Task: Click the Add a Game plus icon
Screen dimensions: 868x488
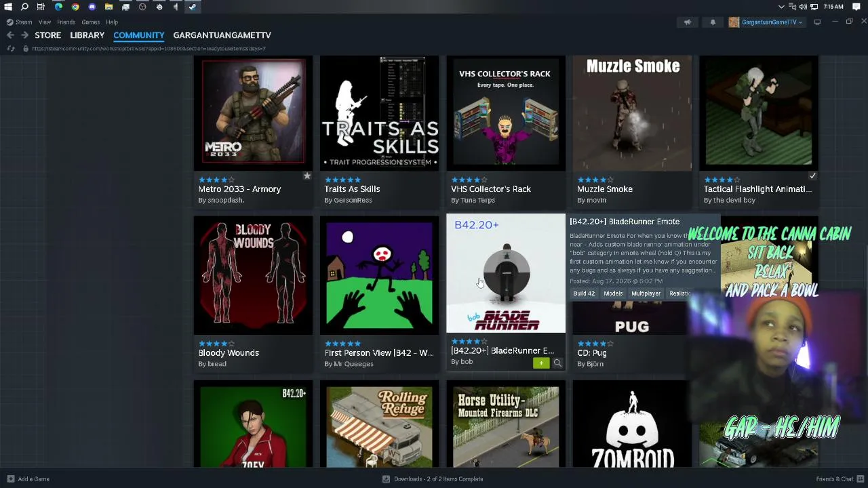Action: point(10,479)
